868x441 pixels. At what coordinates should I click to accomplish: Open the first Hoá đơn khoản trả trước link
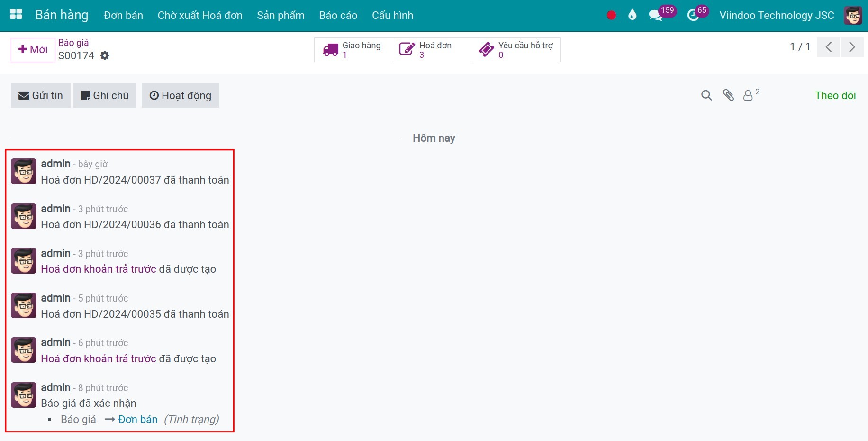coord(99,269)
